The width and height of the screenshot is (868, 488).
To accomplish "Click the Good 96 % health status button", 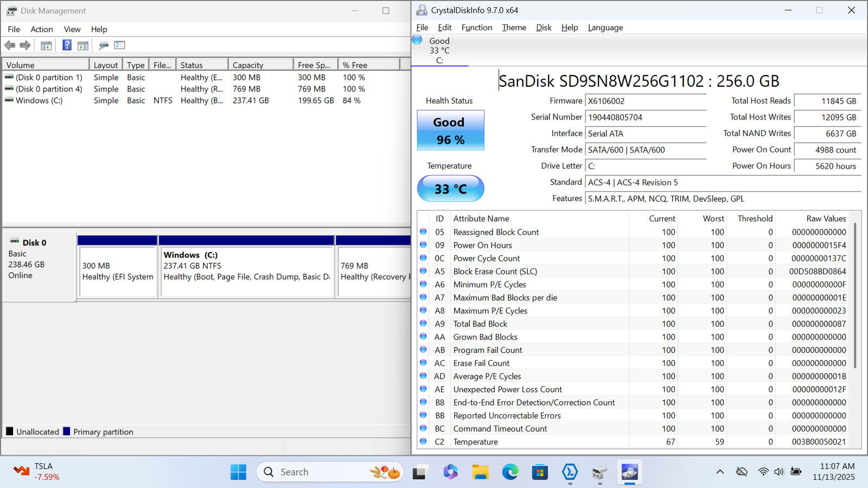I will click(450, 131).
